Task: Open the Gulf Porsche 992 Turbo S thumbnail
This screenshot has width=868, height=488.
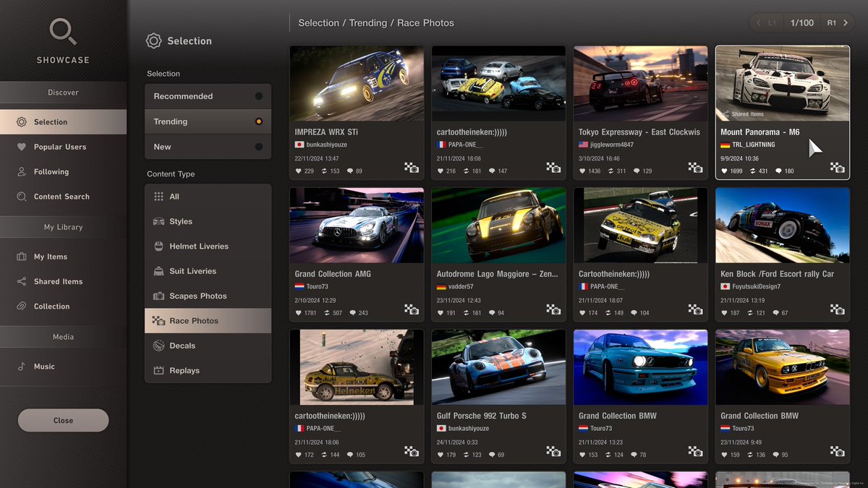Action: coord(498,367)
